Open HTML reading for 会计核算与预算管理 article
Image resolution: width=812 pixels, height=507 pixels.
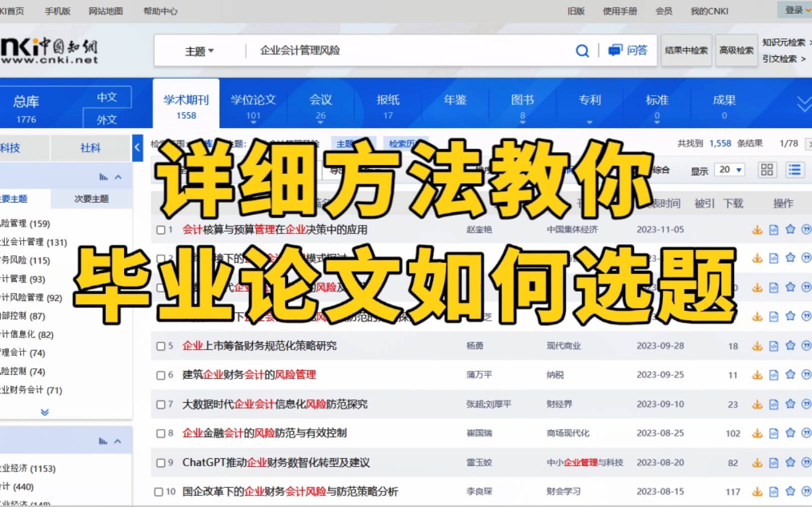click(x=774, y=230)
